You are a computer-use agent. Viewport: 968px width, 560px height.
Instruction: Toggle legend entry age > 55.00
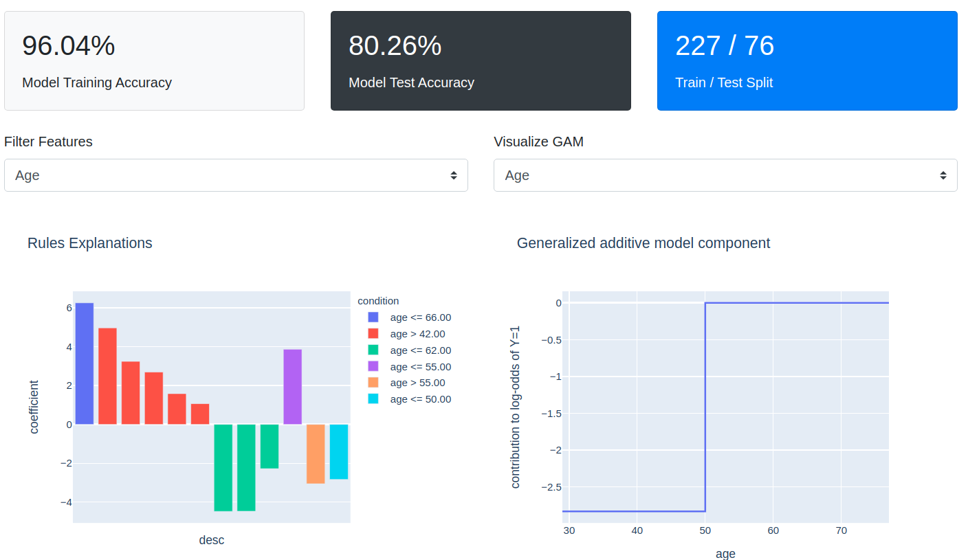click(407, 383)
